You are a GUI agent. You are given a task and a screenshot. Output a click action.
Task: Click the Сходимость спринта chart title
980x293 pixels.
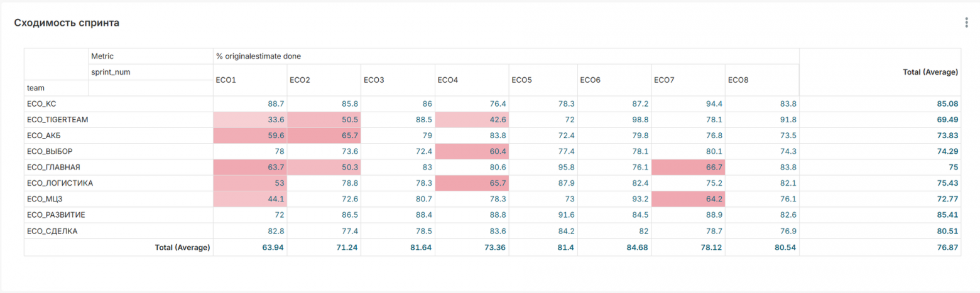pos(67,23)
